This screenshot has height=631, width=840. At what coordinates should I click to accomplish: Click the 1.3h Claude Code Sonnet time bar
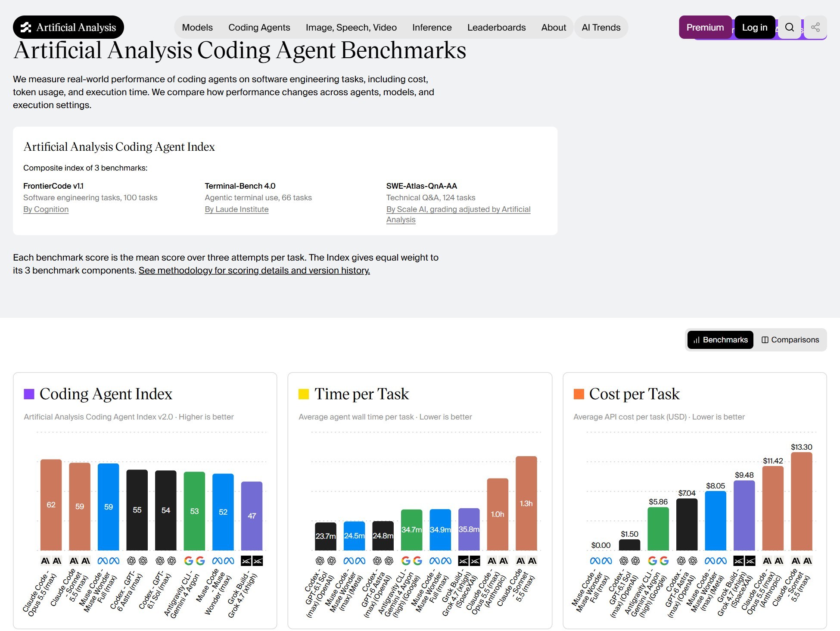(526, 503)
